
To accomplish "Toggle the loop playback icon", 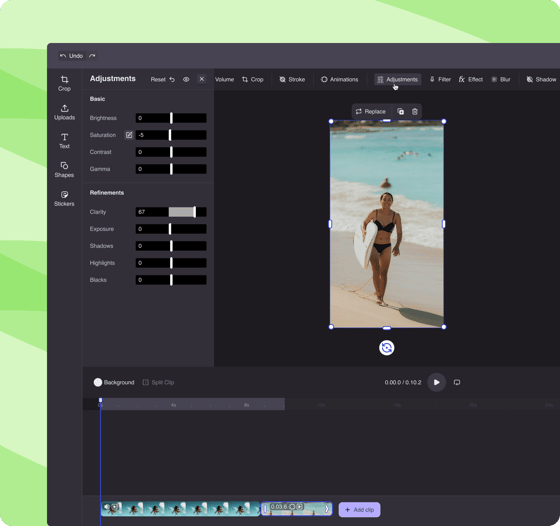I will 457,382.
